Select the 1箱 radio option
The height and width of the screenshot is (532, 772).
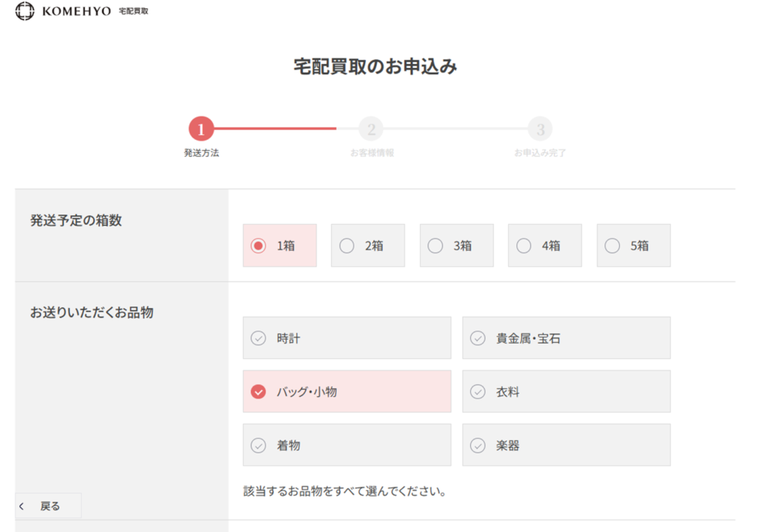(x=279, y=246)
